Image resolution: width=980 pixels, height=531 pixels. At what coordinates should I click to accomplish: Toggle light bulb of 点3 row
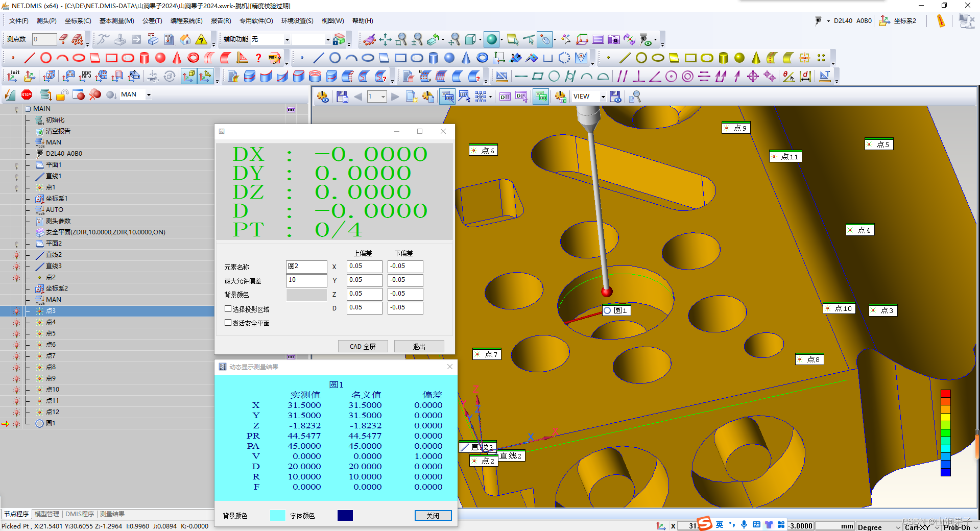(16, 311)
